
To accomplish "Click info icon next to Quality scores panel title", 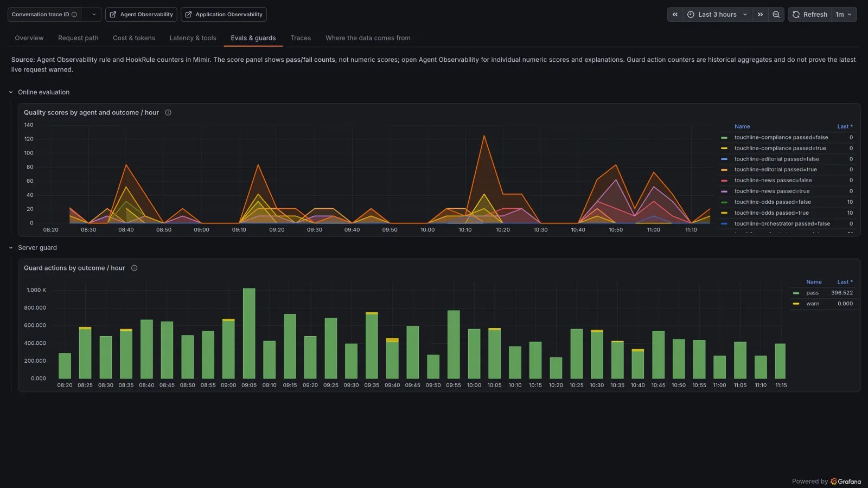I will [168, 113].
